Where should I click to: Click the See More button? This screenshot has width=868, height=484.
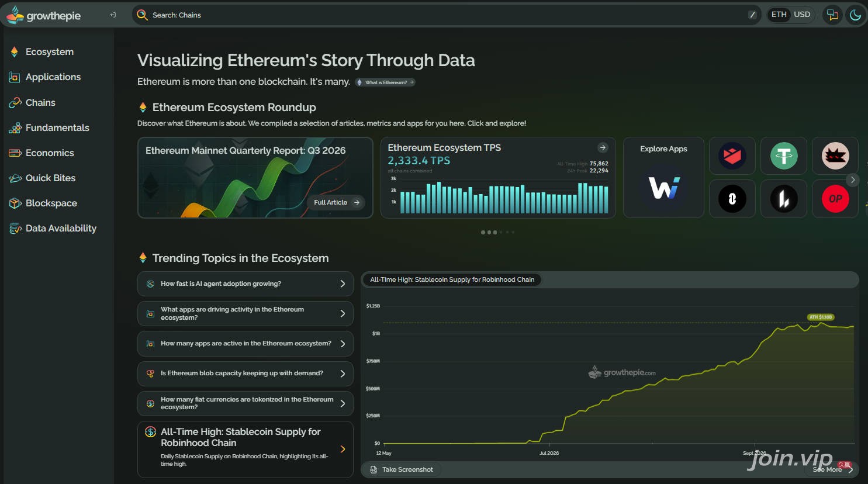832,469
